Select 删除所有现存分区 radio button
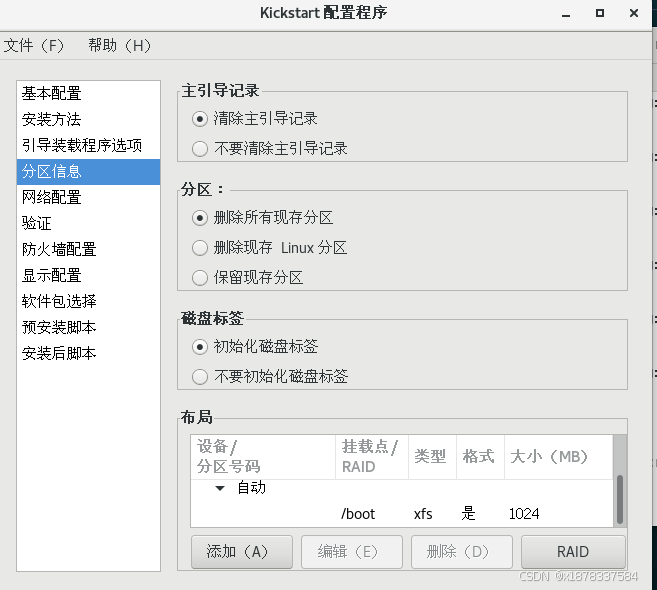This screenshot has width=657, height=590. coord(200,218)
